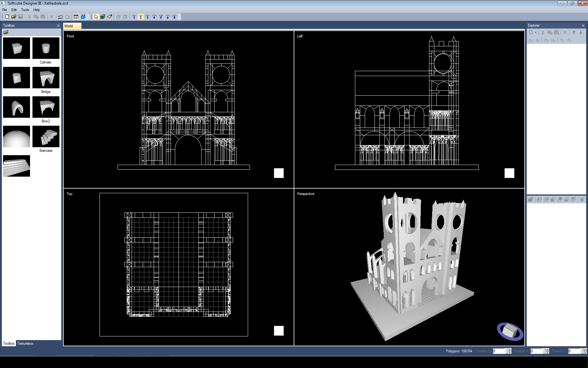
Task: Select the paintbrush texture tool
Action: [x=110, y=17]
